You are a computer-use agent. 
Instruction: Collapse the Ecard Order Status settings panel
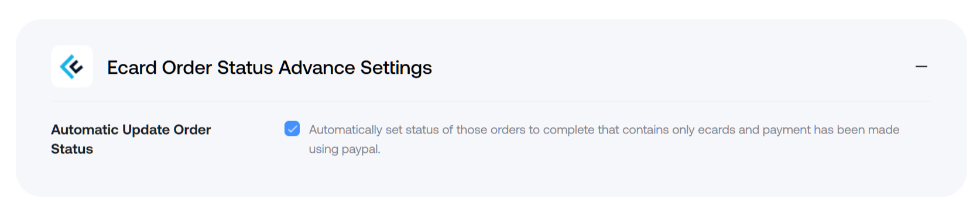click(921, 67)
